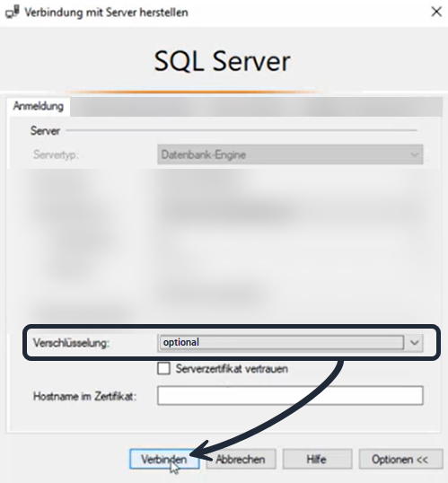Viewport: 448px width, 483px height.
Task: Click the Server group label
Action: 45,131
